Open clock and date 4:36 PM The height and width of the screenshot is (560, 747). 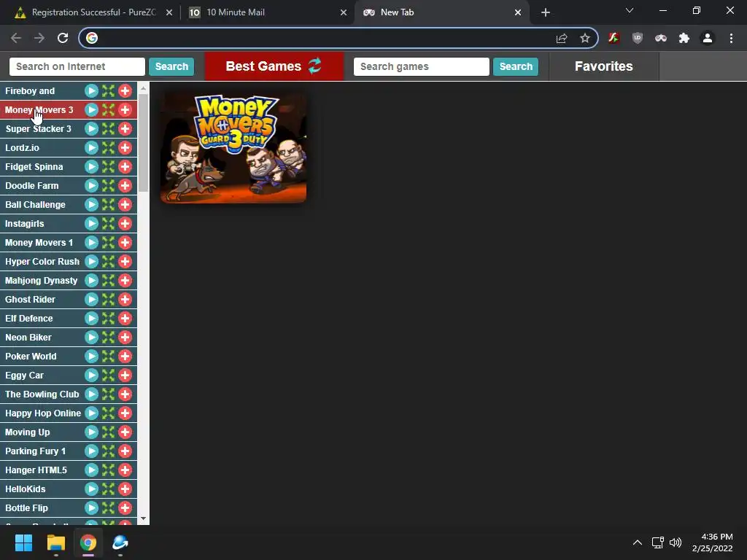[713, 542]
